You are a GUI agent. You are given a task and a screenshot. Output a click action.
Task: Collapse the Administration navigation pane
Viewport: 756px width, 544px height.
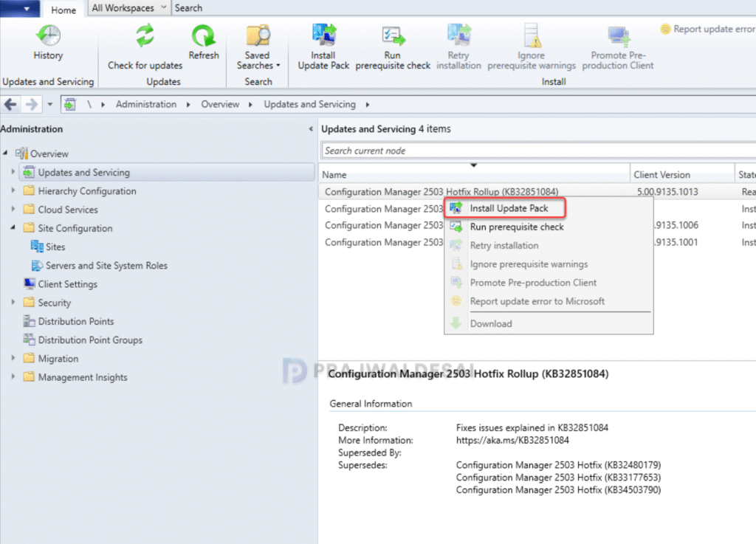click(311, 128)
